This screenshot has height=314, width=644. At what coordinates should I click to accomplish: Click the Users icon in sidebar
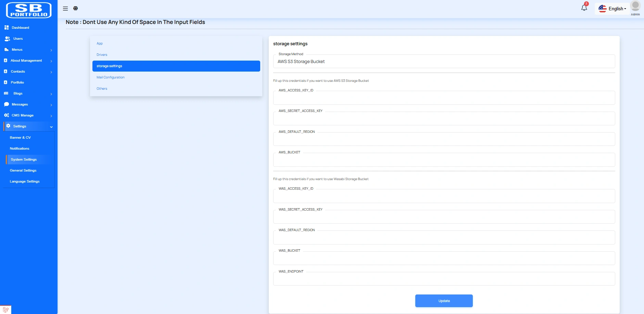pyautogui.click(x=7, y=39)
